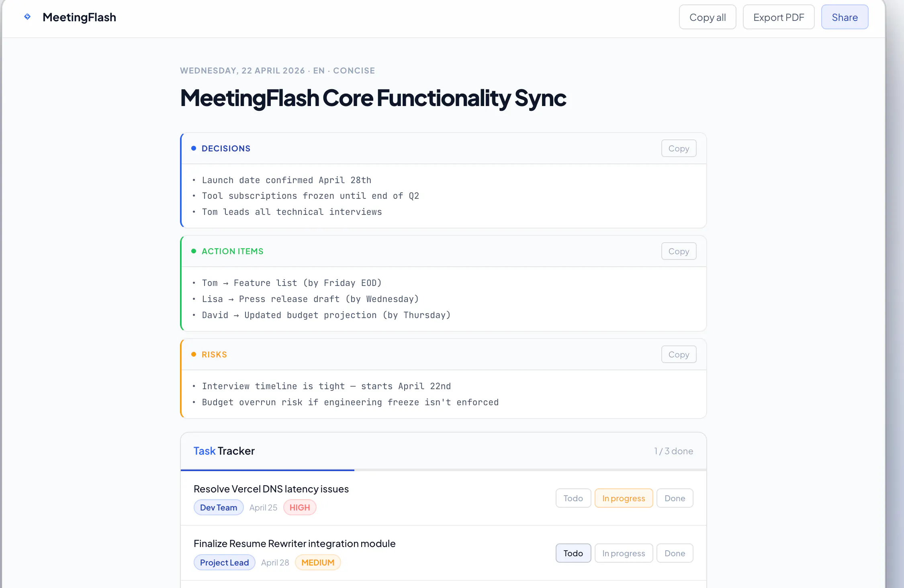Click 'Launch date confirmed April 28th' line
Viewport: 904px width, 588px height.
point(286,180)
